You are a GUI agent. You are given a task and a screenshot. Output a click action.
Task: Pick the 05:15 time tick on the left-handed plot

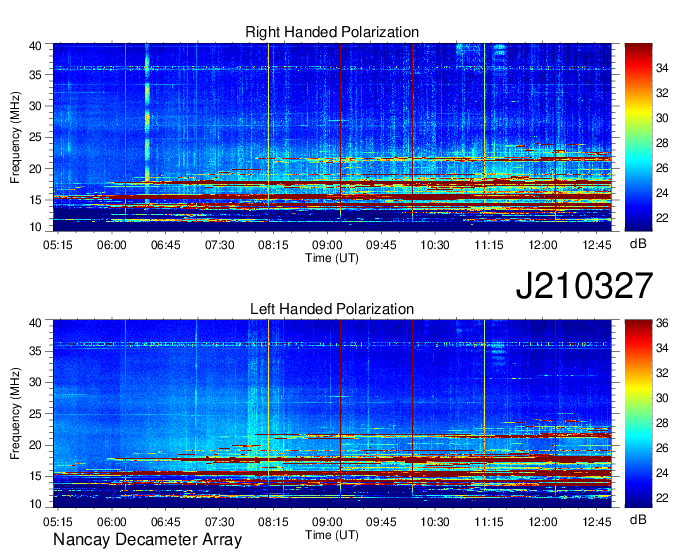click(57, 522)
